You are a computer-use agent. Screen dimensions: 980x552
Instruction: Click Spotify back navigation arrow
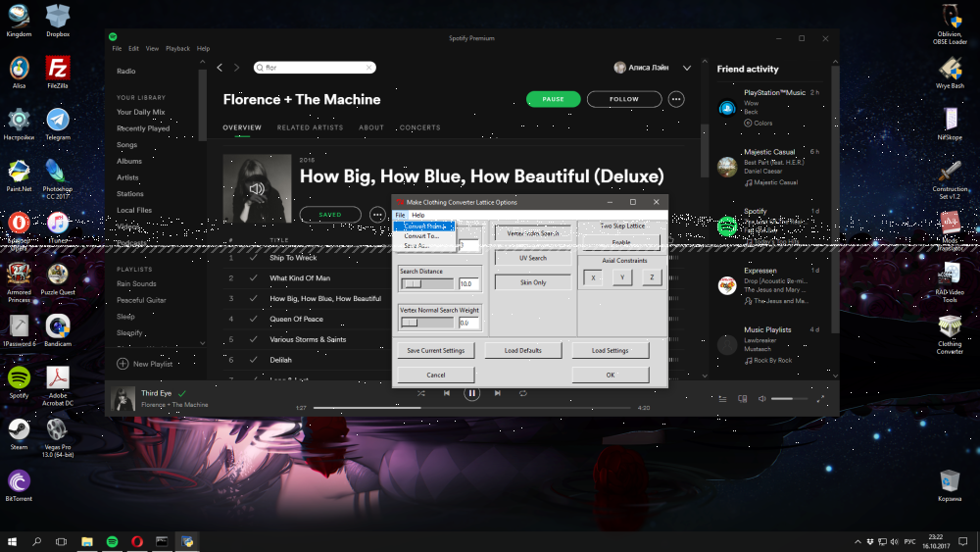click(x=220, y=68)
